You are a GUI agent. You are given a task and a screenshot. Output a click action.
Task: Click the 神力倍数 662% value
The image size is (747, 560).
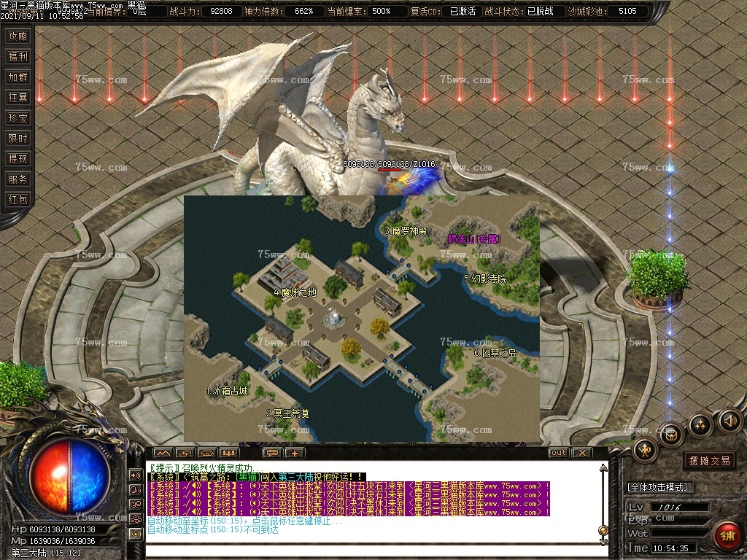tap(304, 11)
